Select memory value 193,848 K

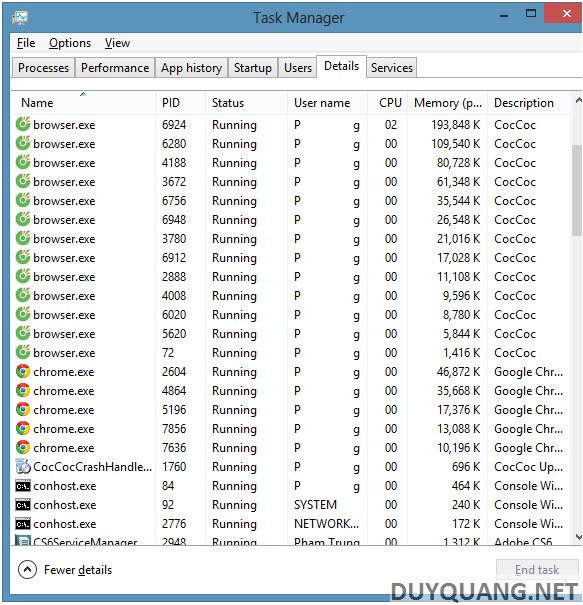(x=455, y=125)
